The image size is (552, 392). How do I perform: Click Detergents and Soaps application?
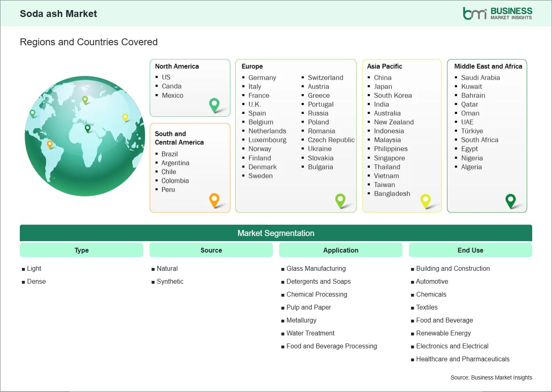click(x=318, y=281)
